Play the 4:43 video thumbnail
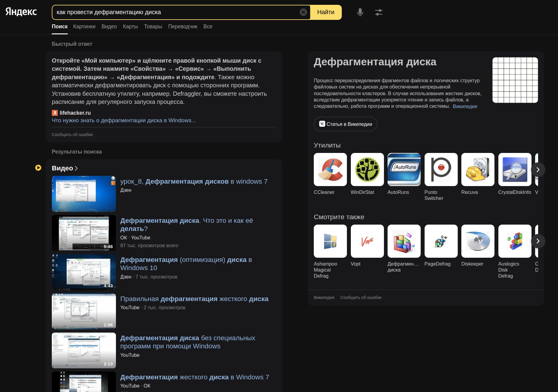Screen dimensions: 558x392 [x=84, y=272]
